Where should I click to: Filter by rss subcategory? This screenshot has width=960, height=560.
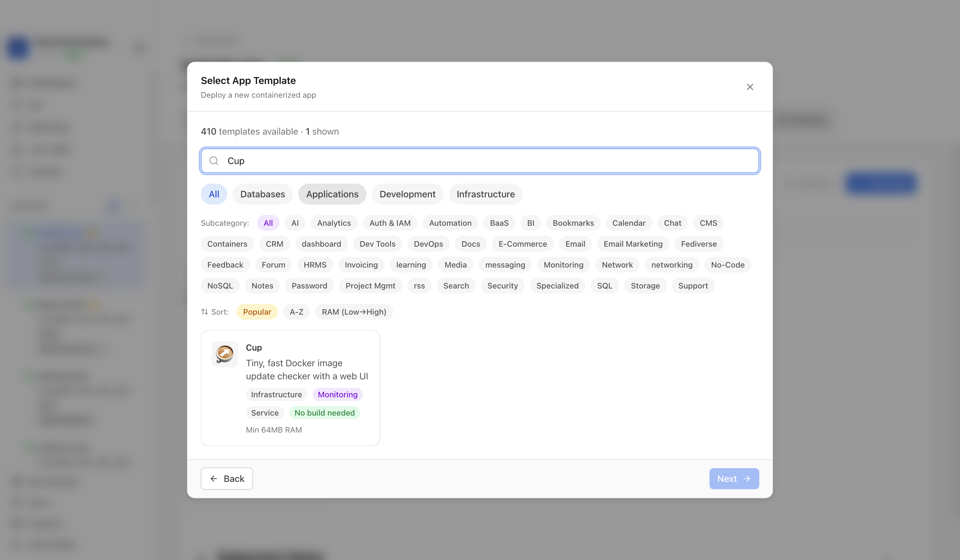point(419,286)
